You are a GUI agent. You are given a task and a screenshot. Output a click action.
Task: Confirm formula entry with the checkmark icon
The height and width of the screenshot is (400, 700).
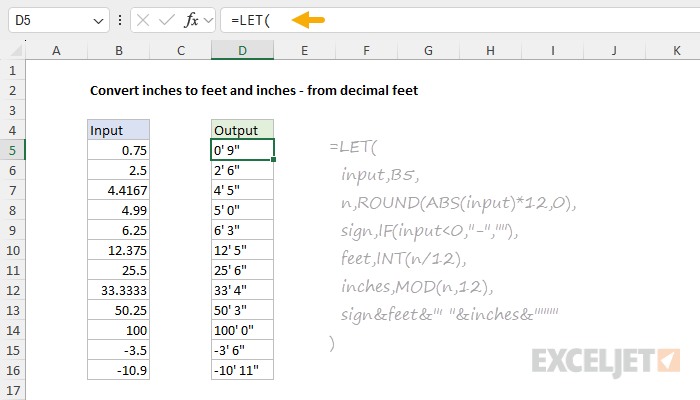pos(167,20)
